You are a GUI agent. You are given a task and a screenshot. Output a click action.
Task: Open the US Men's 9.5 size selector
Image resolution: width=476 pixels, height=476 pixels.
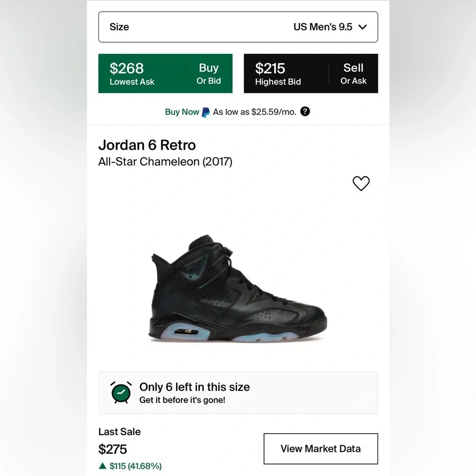[x=238, y=27]
